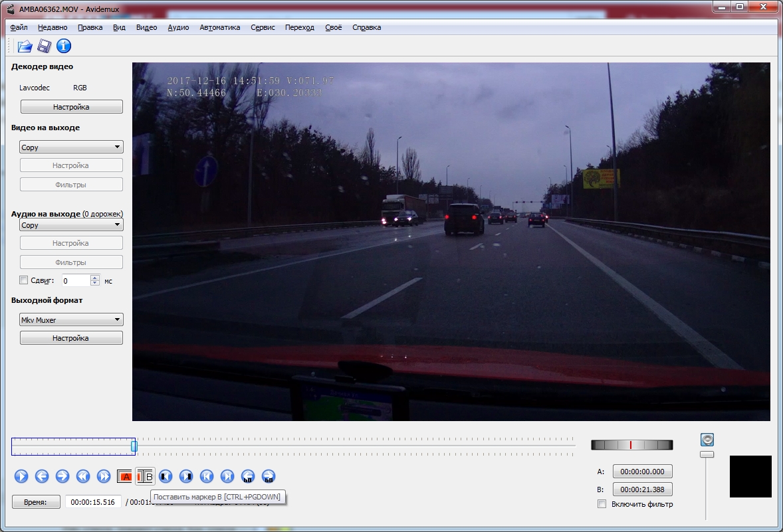The height and width of the screenshot is (532, 783).
Task: Expand the audio output Copy dropdown
Action: tap(71, 225)
